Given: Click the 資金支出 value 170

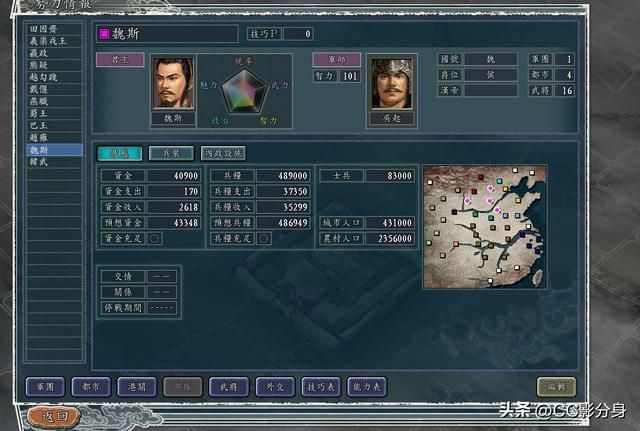Looking at the screenshot, I should click(x=173, y=191).
